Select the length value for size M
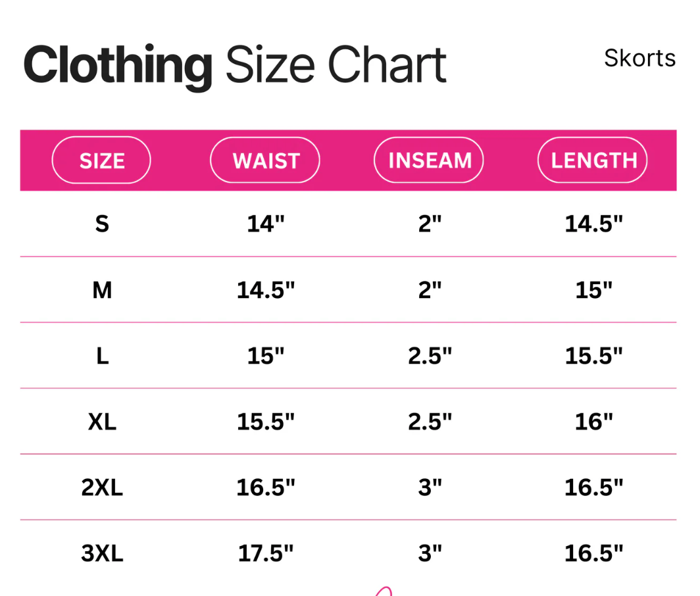 click(x=593, y=290)
